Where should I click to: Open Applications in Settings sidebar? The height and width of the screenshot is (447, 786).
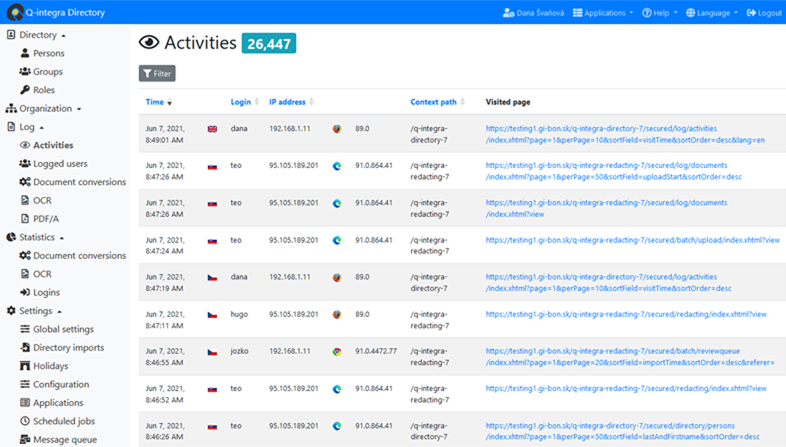[x=58, y=403]
